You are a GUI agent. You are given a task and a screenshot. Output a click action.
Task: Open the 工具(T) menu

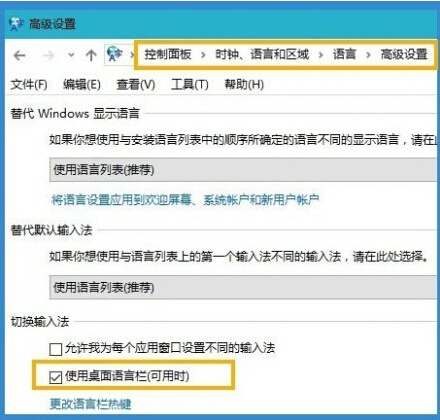(190, 85)
